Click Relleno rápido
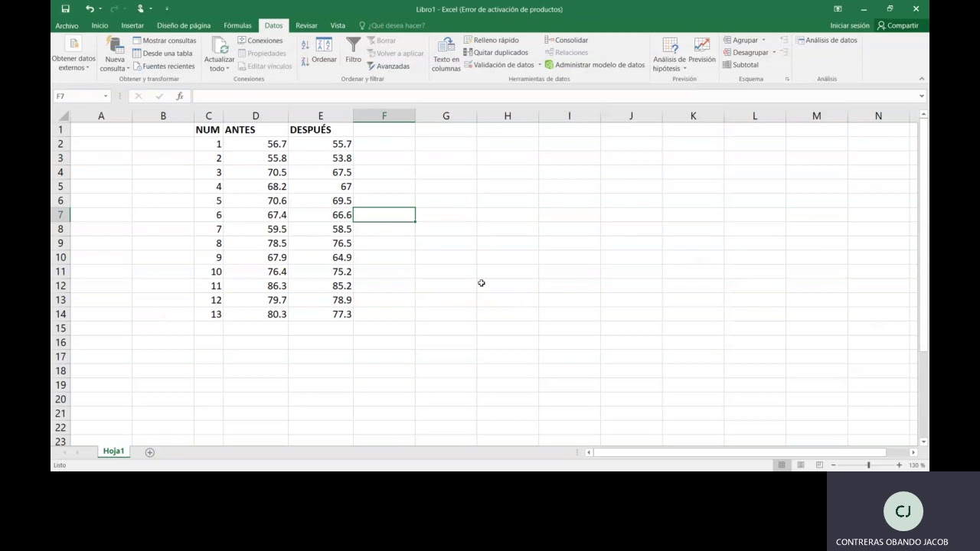Screen dimensions: 980x551 tap(492, 40)
